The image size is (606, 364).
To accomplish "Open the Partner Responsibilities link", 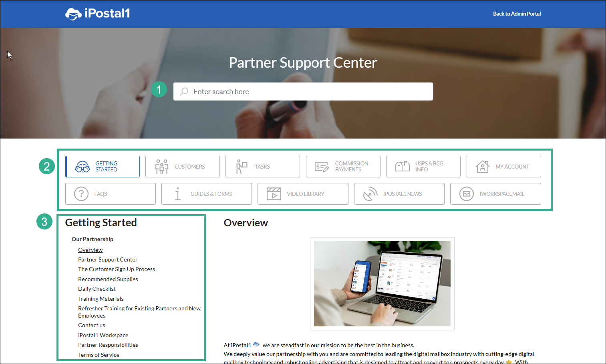I will coord(108,345).
